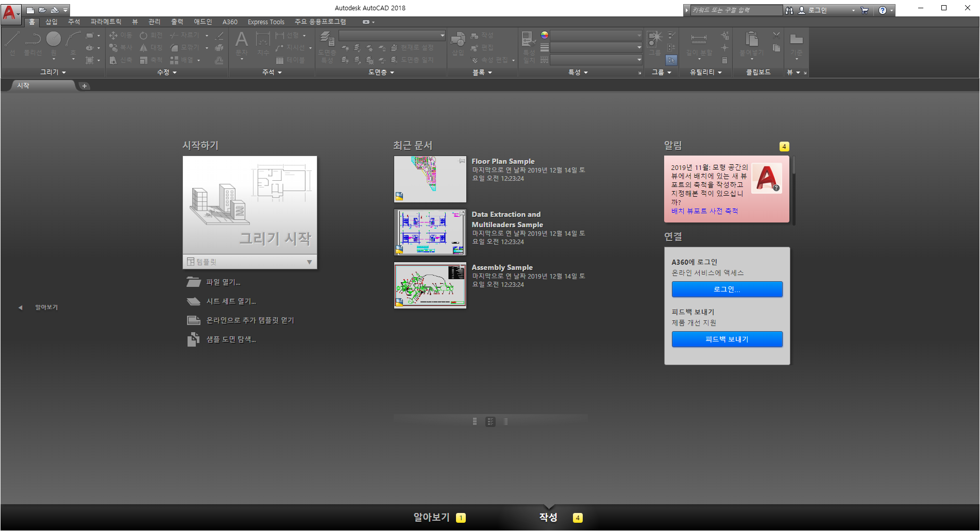Select the Copy (복사) tool
This screenshot has width=980, height=531.
coord(121,47)
